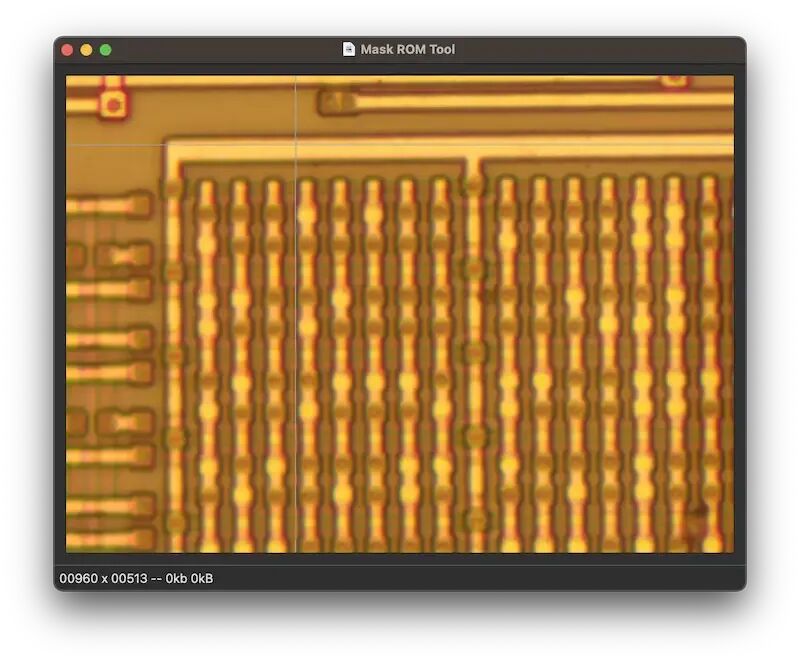Click the document icon beside the window title
This screenshot has height=662, width=800.
(x=349, y=49)
